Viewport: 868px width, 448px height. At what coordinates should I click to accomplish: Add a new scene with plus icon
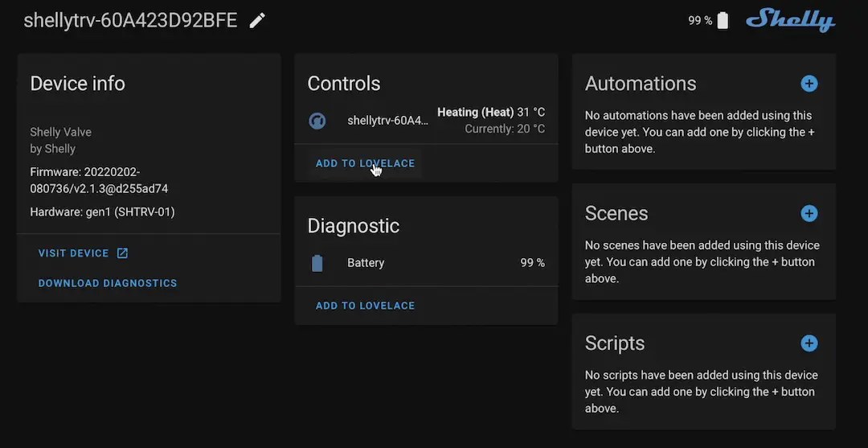(809, 213)
